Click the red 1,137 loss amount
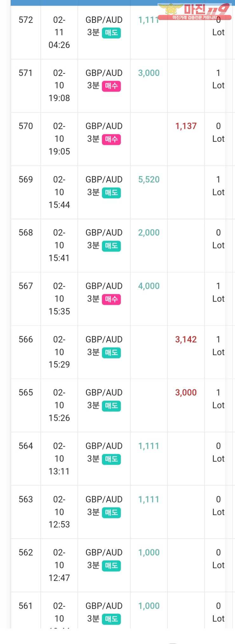235x644 pixels. point(186,126)
